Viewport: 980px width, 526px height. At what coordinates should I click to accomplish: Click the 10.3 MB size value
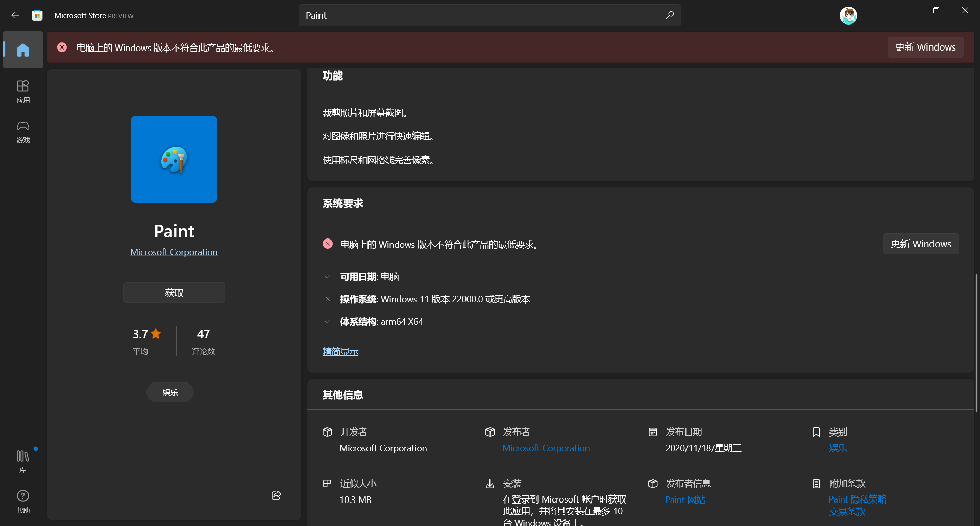tap(356, 500)
